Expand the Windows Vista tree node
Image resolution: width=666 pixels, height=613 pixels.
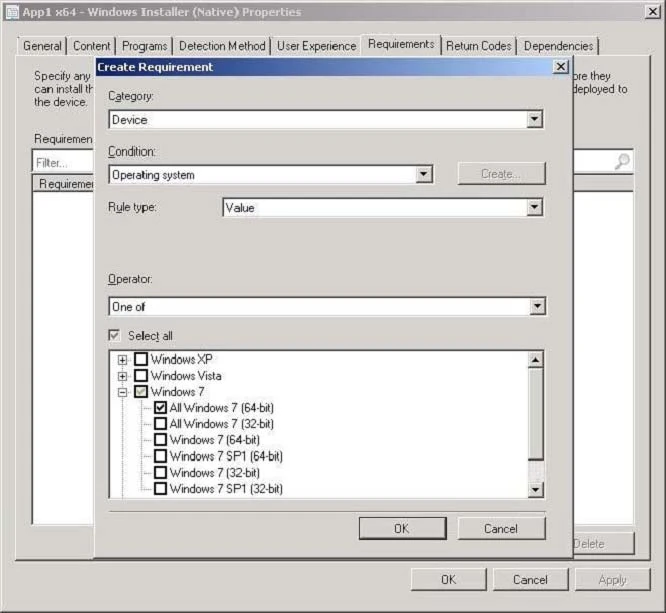pos(123,376)
